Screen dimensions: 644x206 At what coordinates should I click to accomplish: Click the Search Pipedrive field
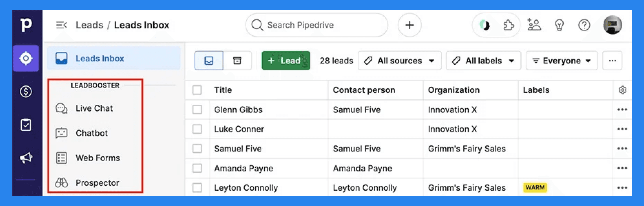coord(317,25)
